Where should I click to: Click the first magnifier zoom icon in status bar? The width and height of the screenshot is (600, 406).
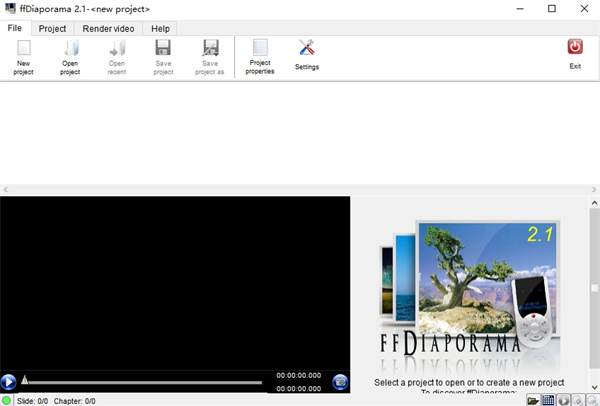pyautogui.click(x=577, y=400)
